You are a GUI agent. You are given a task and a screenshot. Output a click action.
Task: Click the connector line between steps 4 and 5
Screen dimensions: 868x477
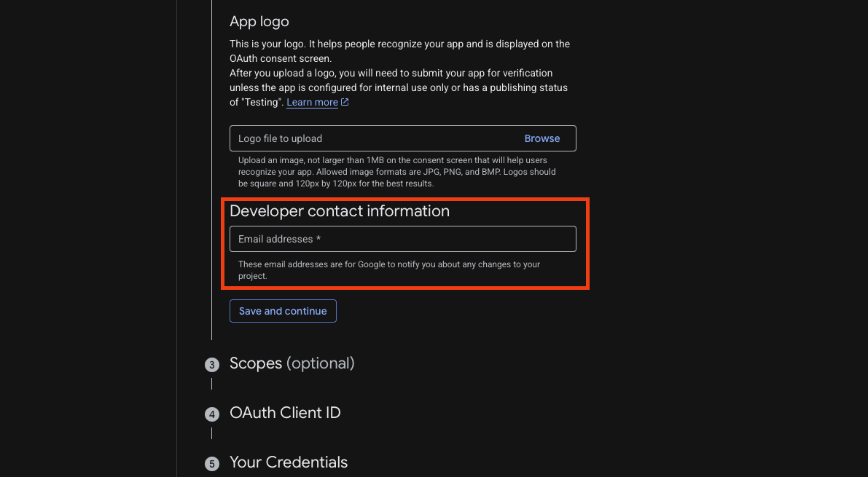212,433
